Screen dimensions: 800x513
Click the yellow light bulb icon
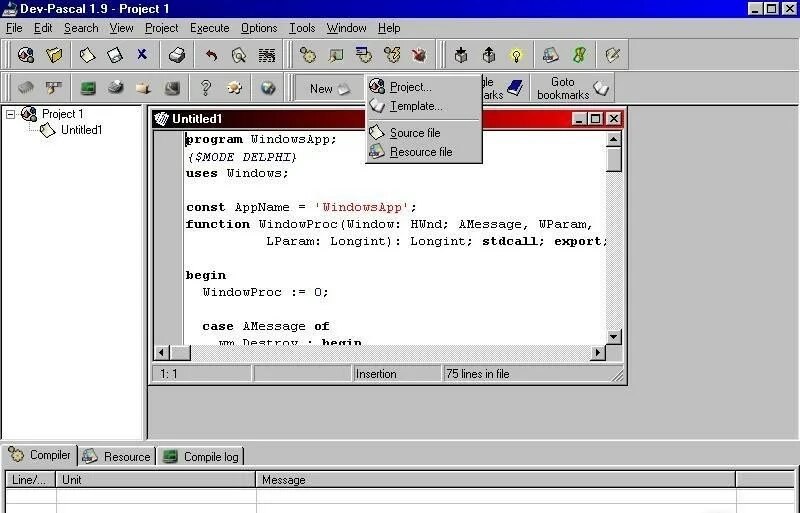(x=516, y=55)
